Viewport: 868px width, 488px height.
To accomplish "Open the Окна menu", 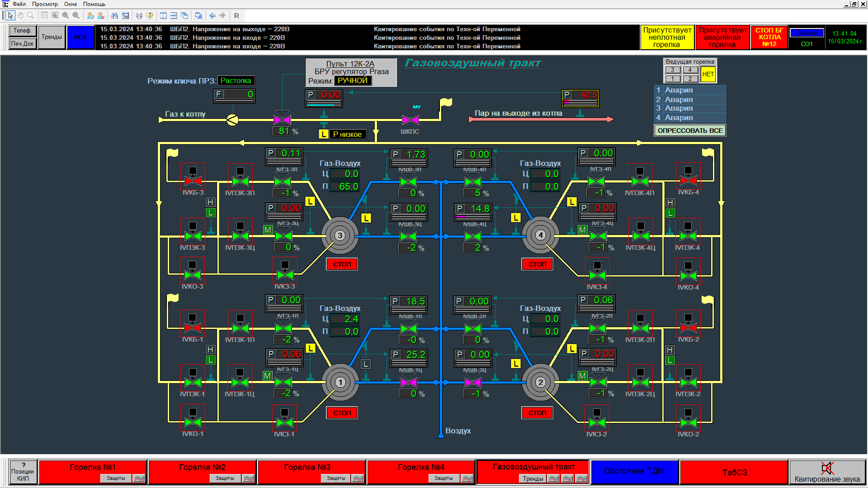I will click(70, 4).
